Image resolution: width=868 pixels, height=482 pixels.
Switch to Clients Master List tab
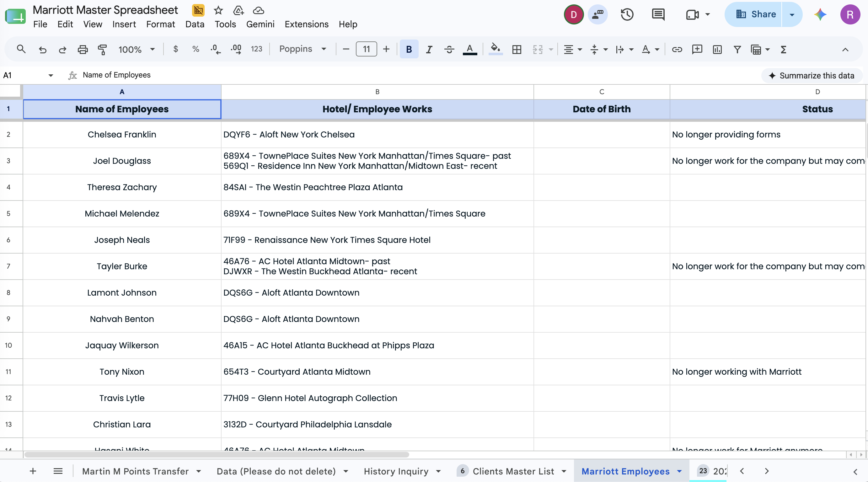coord(513,471)
